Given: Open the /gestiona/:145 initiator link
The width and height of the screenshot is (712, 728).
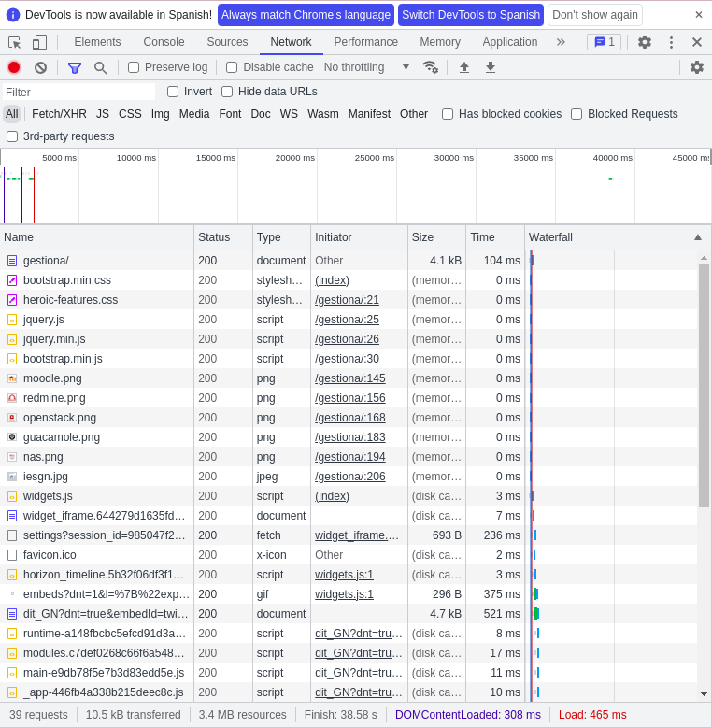Looking at the screenshot, I should point(349,378).
